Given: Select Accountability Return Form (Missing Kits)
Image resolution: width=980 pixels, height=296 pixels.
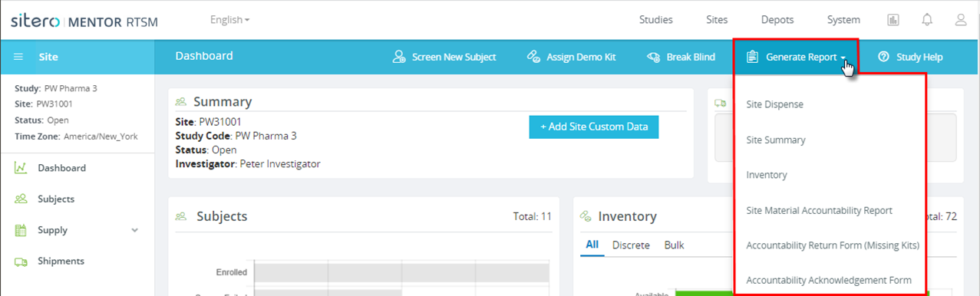Looking at the screenshot, I should click(833, 245).
